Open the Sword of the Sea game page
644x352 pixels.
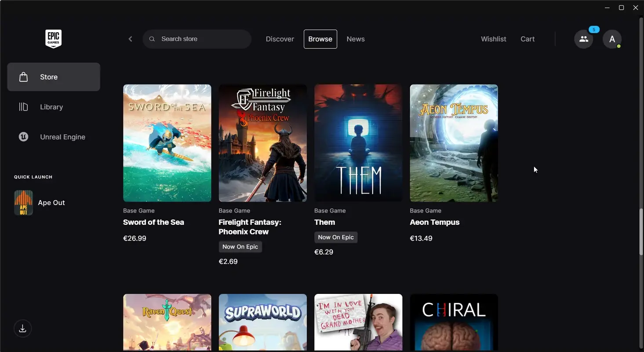click(167, 143)
